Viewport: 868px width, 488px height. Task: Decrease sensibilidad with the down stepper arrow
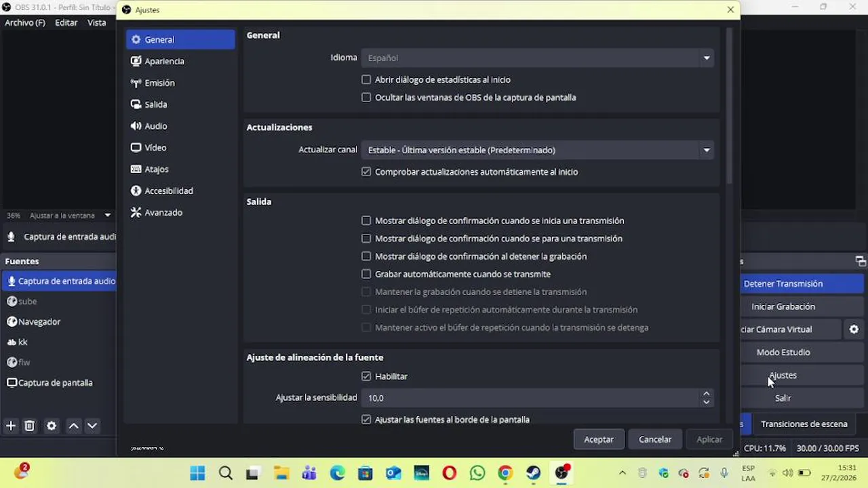pyautogui.click(x=707, y=403)
